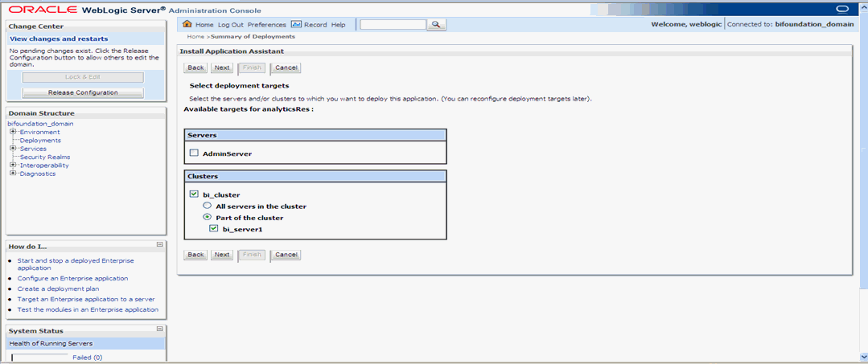The width and height of the screenshot is (868, 364).
Task: Click the search magnifier button
Action: click(x=436, y=24)
